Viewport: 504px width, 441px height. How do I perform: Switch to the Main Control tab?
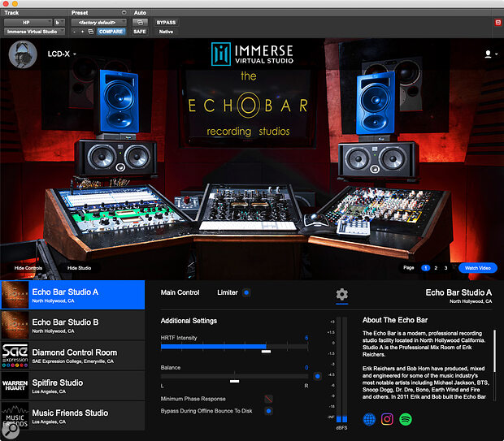[180, 292]
